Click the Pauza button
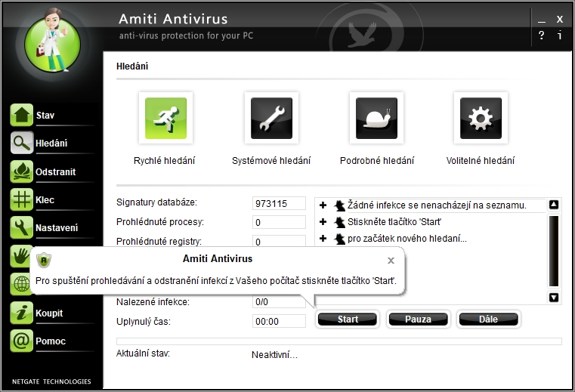 pyautogui.click(x=418, y=319)
